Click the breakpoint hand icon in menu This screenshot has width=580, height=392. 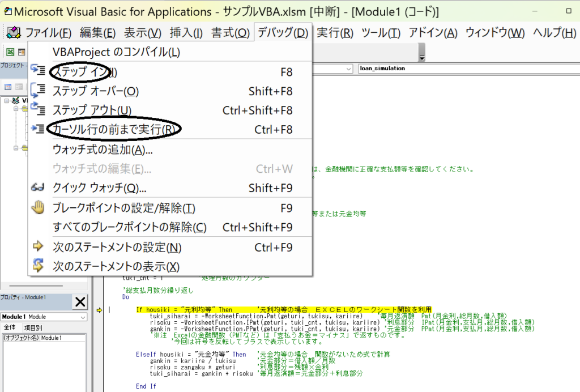tap(39, 207)
